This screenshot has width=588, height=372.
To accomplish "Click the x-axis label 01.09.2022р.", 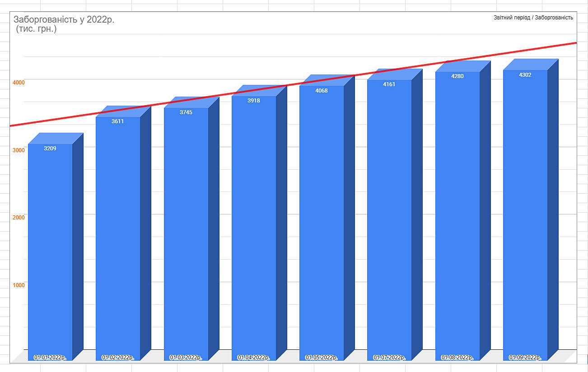I will (x=525, y=357).
